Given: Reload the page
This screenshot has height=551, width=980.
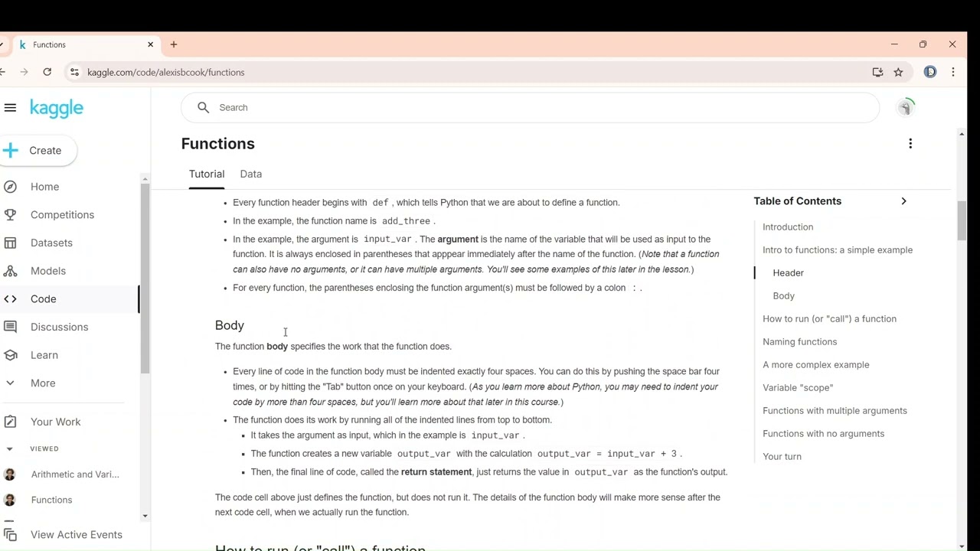Looking at the screenshot, I should pyautogui.click(x=47, y=72).
